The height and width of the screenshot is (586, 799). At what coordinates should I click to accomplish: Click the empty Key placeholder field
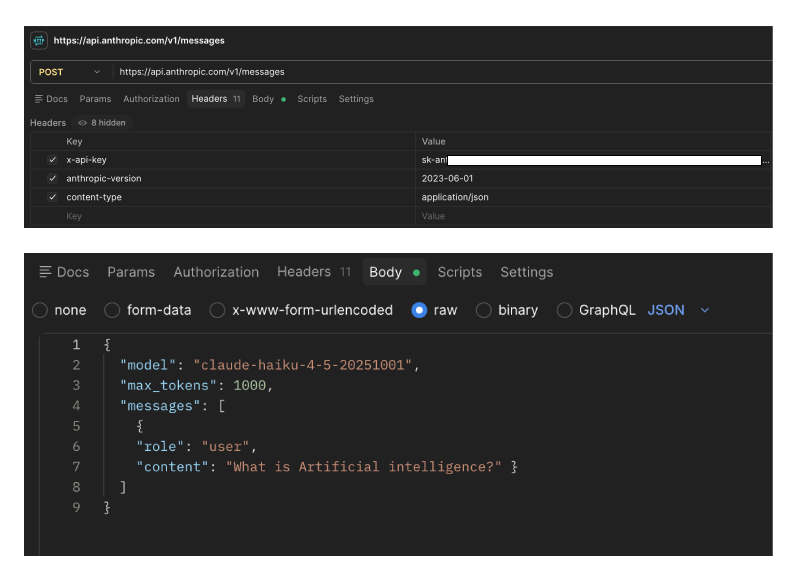coord(238,216)
